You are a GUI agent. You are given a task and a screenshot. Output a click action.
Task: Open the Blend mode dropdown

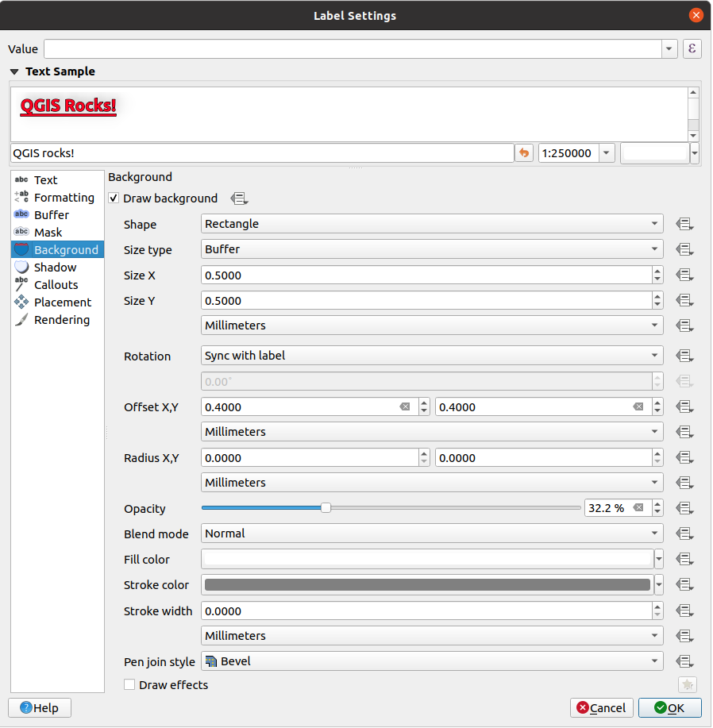pos(432,533)
